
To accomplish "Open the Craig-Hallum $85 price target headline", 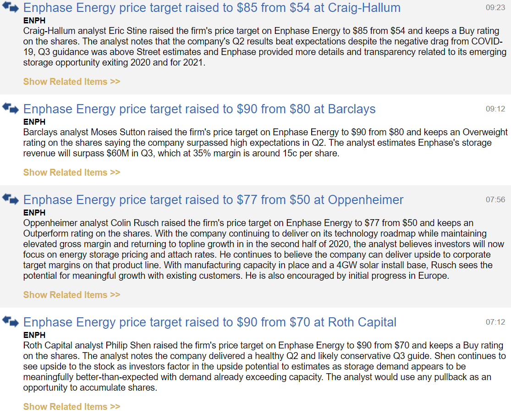I will [x=212, y=8].
